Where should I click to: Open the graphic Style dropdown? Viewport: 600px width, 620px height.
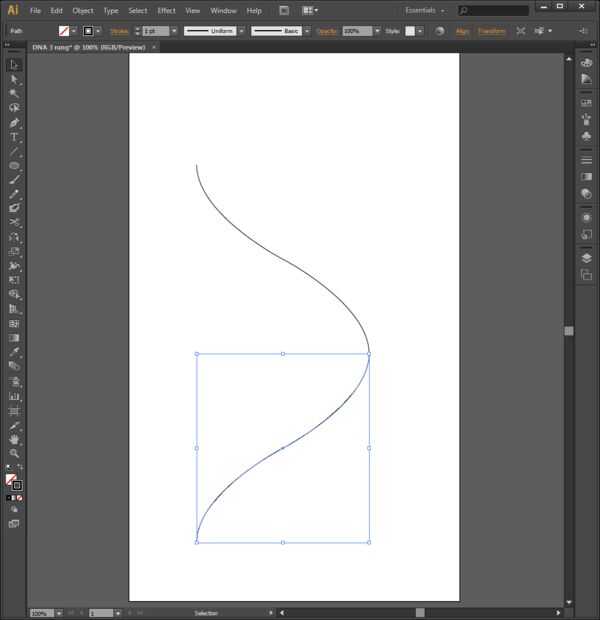420,31
